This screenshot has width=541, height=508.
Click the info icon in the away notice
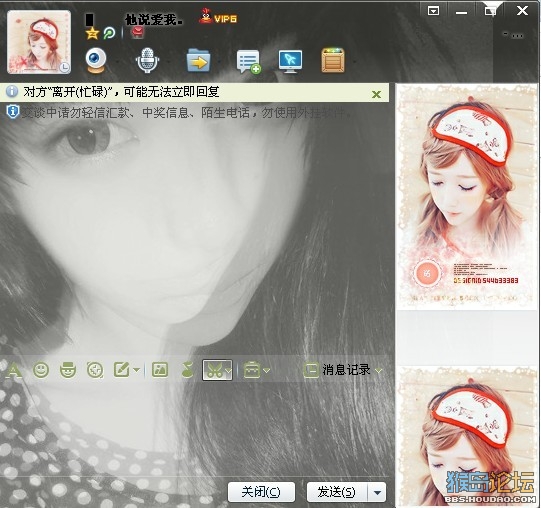[12, 91]
